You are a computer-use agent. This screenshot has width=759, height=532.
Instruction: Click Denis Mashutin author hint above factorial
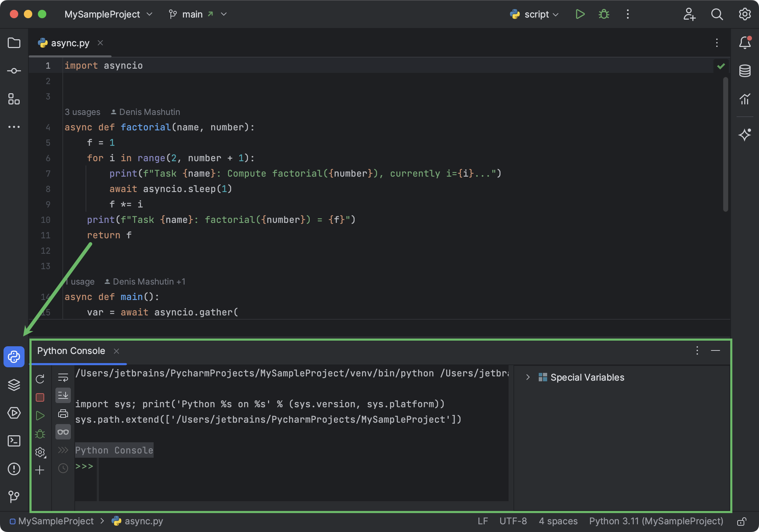click(146, 112)
